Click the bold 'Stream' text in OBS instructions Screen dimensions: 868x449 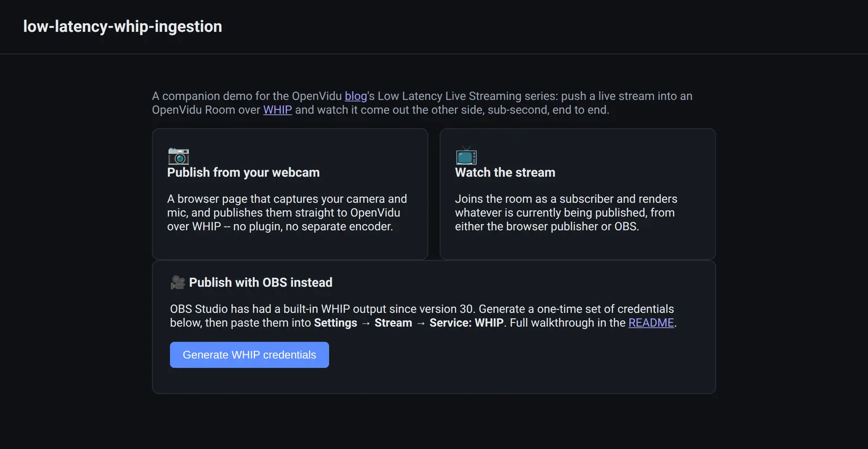[393, 322]
